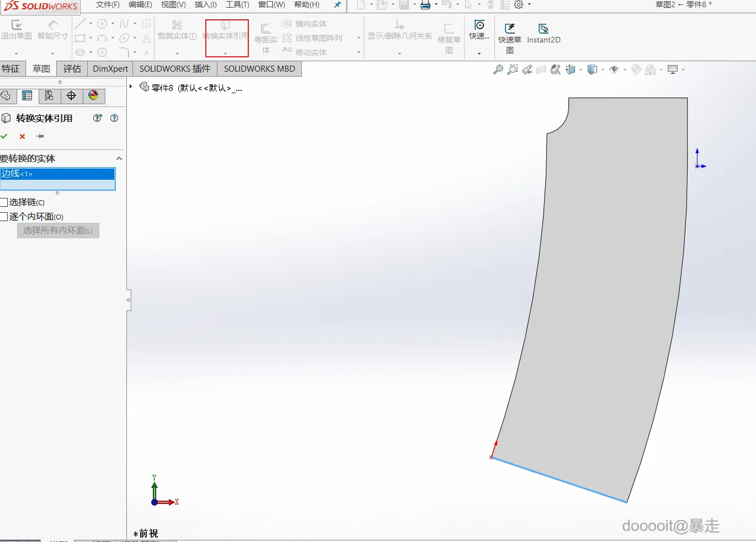Click the 退出草图 exit sketch icon
Image resolution: width=756 pixels, height=542 pixels.
(17, 25)
